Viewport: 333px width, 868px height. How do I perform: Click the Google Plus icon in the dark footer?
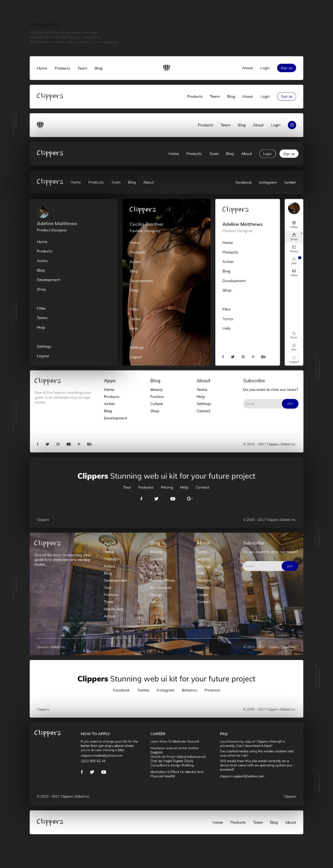click(x=189, y=499)
